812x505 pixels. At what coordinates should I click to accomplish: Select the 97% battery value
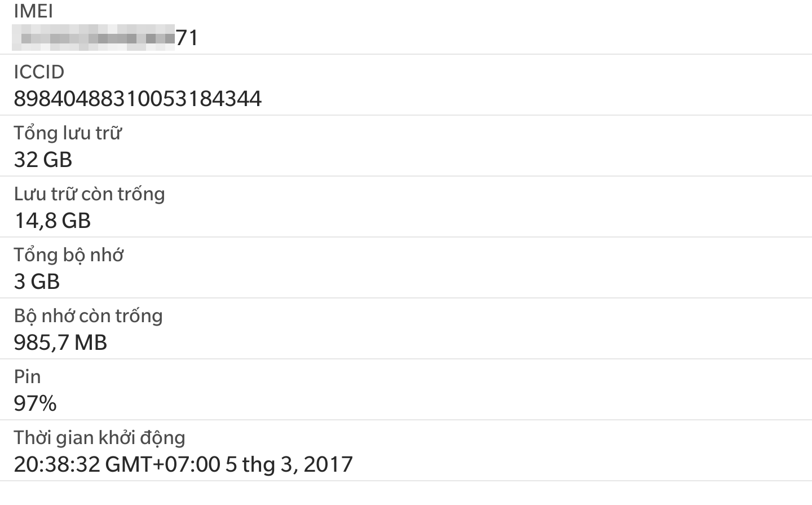35,403
